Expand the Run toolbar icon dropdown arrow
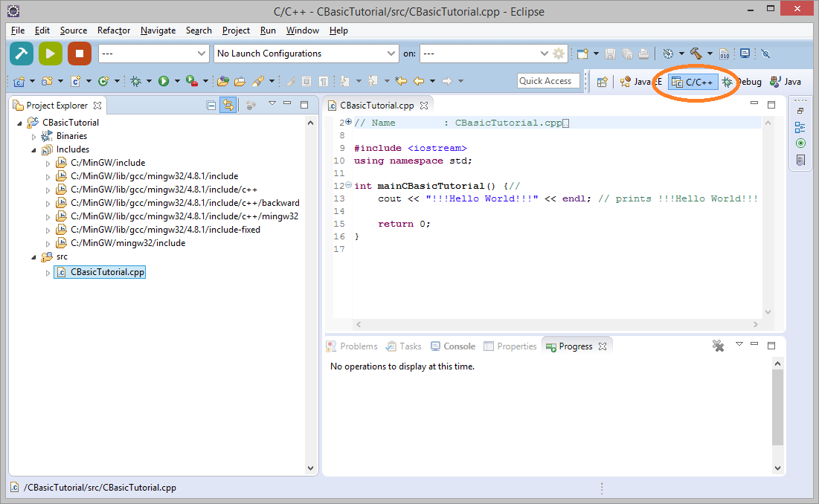Image resolution: width=819 pixels, height=504 pixels. coord(177,81)
